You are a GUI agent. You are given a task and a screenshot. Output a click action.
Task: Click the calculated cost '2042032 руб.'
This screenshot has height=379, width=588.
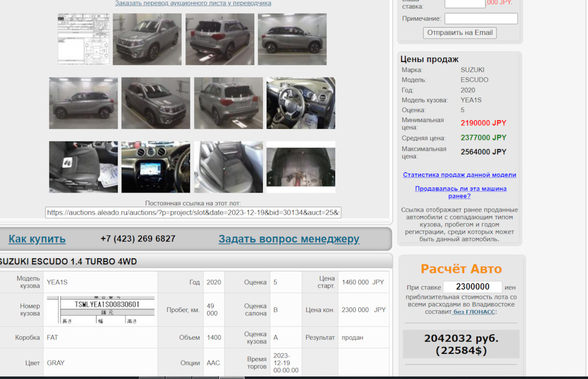tap(461, 339)
